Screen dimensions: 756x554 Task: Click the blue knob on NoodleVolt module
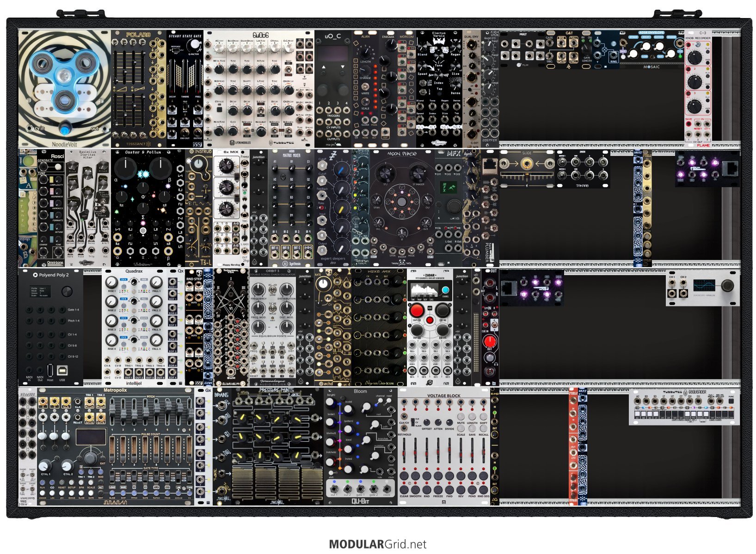(65, 129)
